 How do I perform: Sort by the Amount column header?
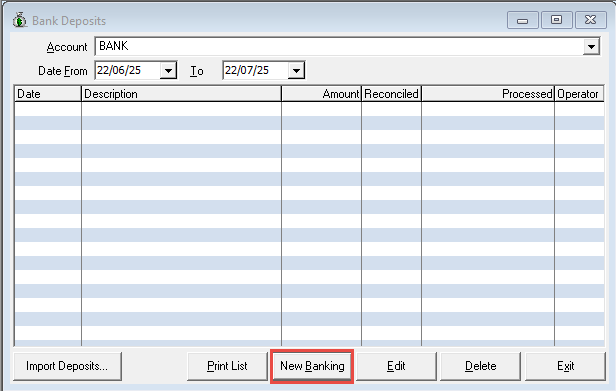[x=321, y=94]
